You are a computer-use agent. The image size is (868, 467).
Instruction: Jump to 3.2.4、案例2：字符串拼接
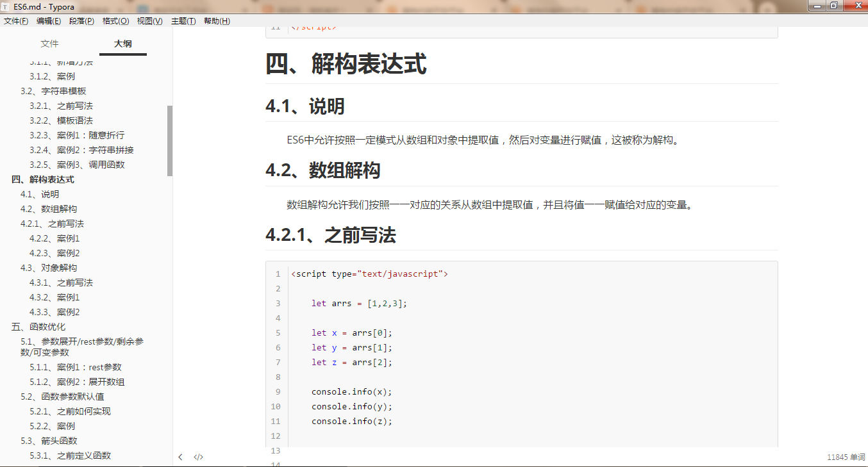[81, 150]
